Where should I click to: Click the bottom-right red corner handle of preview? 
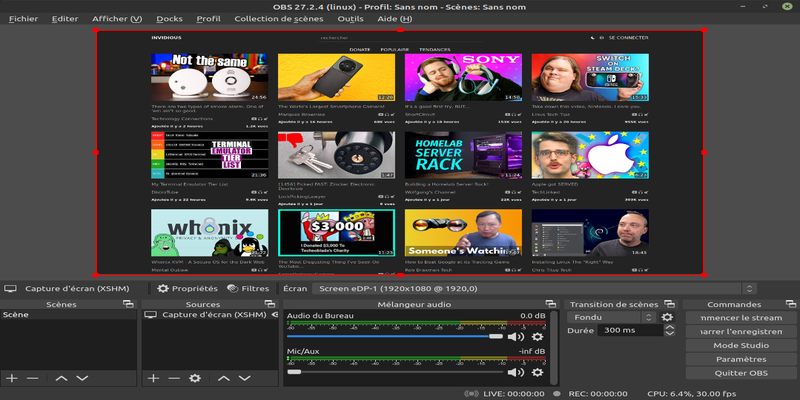click(x=704, y=274)
